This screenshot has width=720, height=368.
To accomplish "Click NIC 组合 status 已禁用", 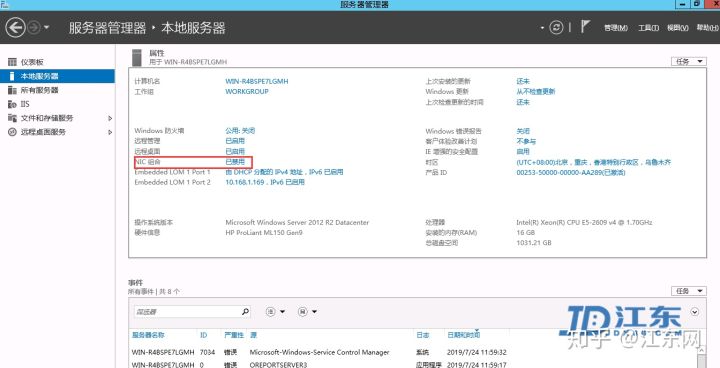I will pyautogui.click(x=235, y=162).
